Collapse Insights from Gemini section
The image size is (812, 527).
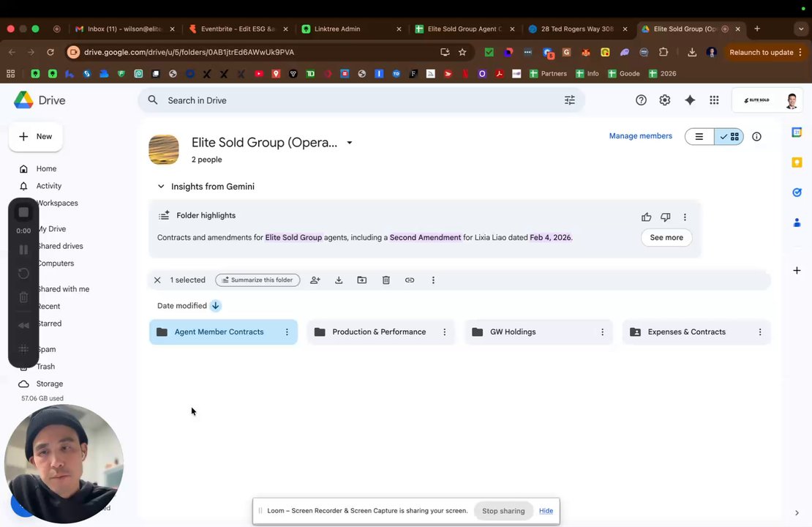pyautogui.click(x=161, y=187)
